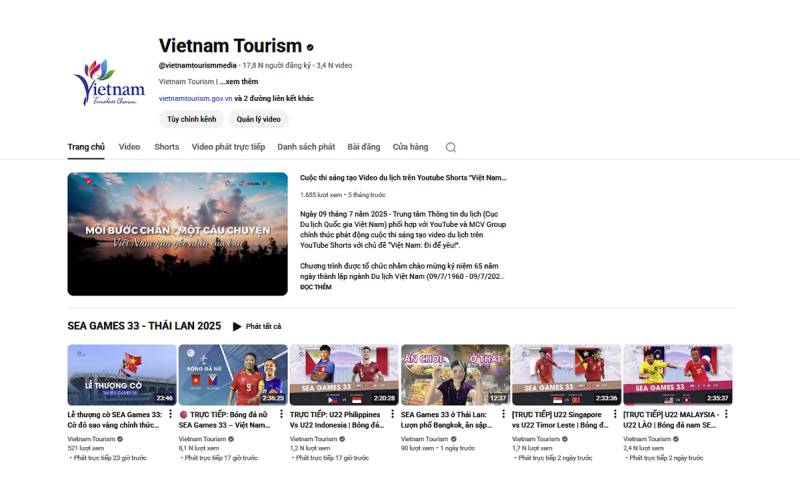800x500 pixels.
Task: Expand featured video description via ĐỌC THÊM
Action: click(315, 287)
